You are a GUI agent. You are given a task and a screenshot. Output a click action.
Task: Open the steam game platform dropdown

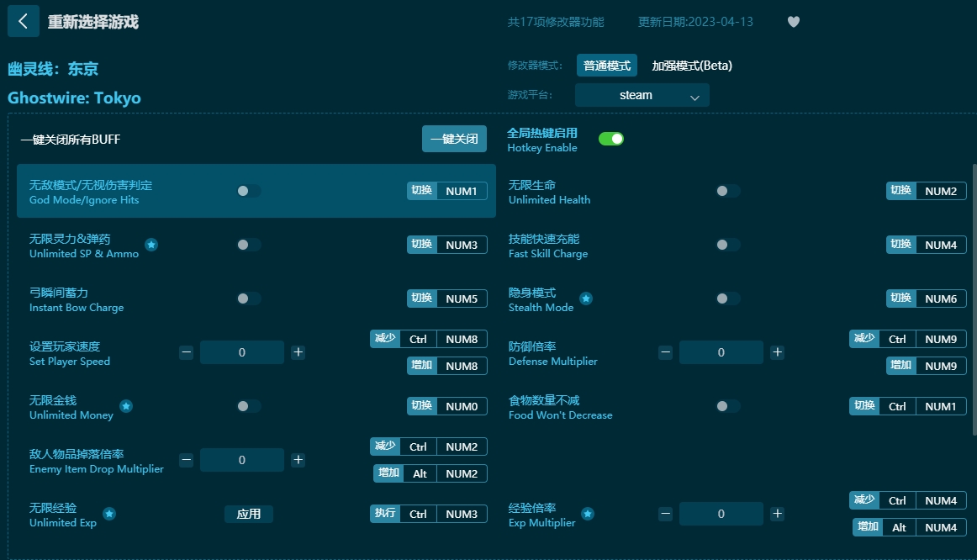click(642, 95)
